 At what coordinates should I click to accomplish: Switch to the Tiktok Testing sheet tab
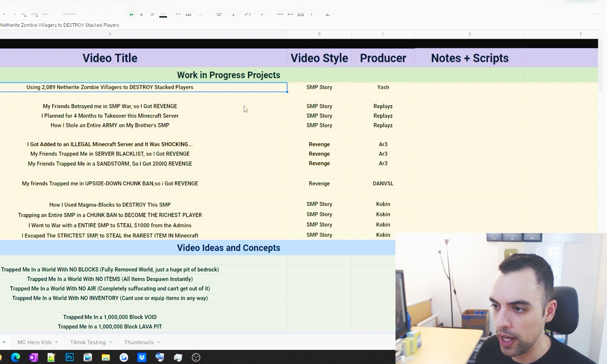[x=88, y=342]
